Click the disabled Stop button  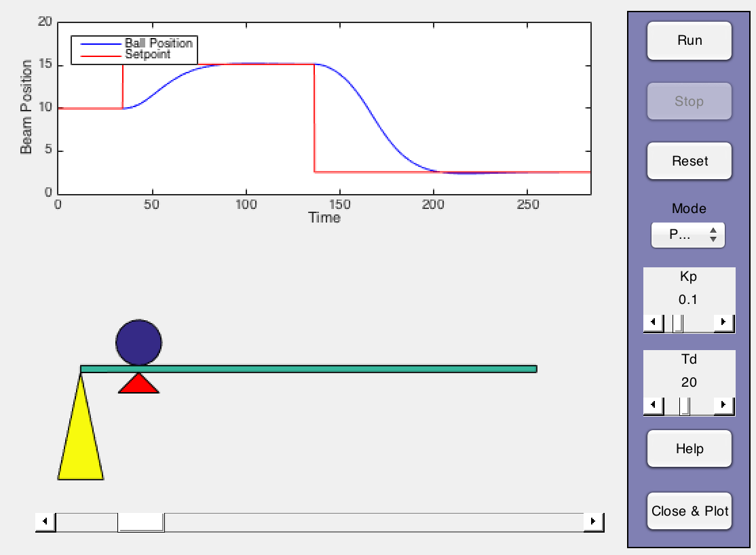point(689,101)
